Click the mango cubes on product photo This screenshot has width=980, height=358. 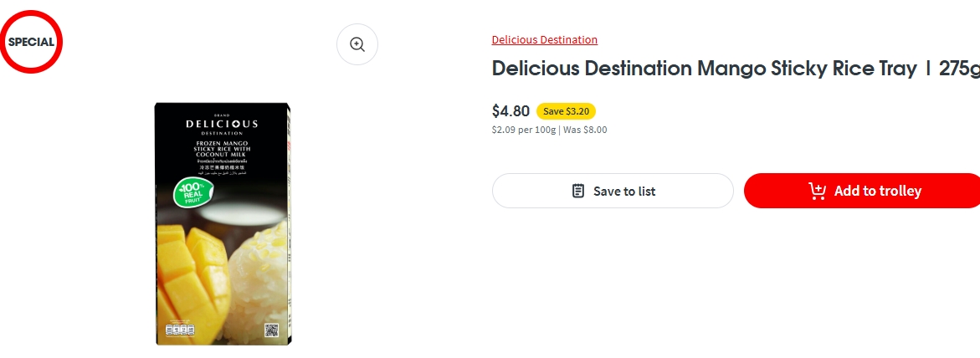[x=188, y=268]
